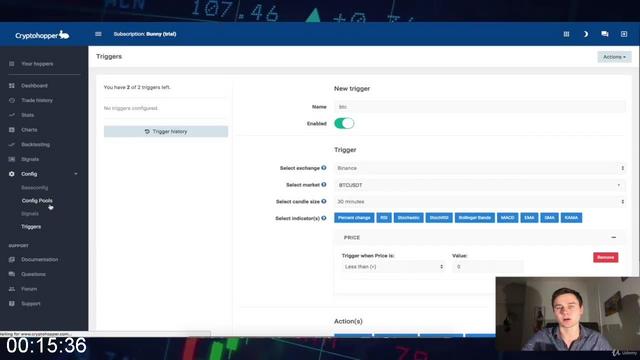
Task: Click the Config gear icon
Action: coord(11,174)
